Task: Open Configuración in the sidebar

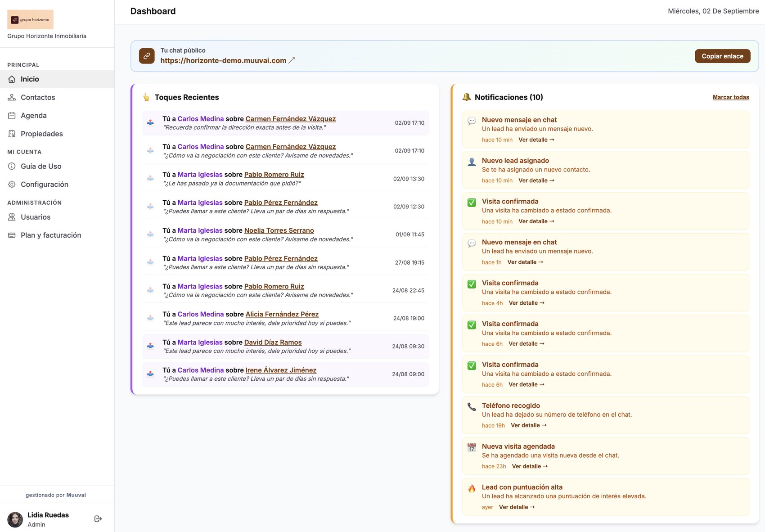Action: pyautogui.click(x=57, y=185)
